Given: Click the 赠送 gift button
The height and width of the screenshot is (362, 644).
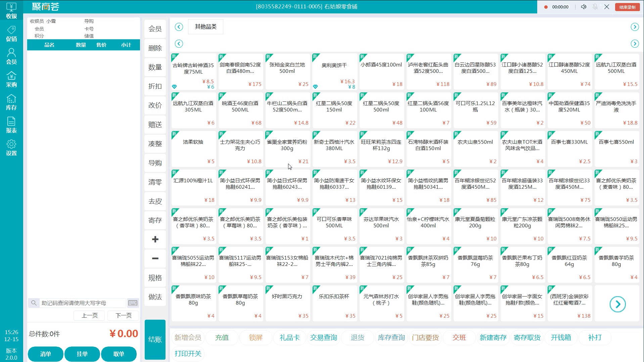Looking at the screenshot, I should [x=155, y=125].
